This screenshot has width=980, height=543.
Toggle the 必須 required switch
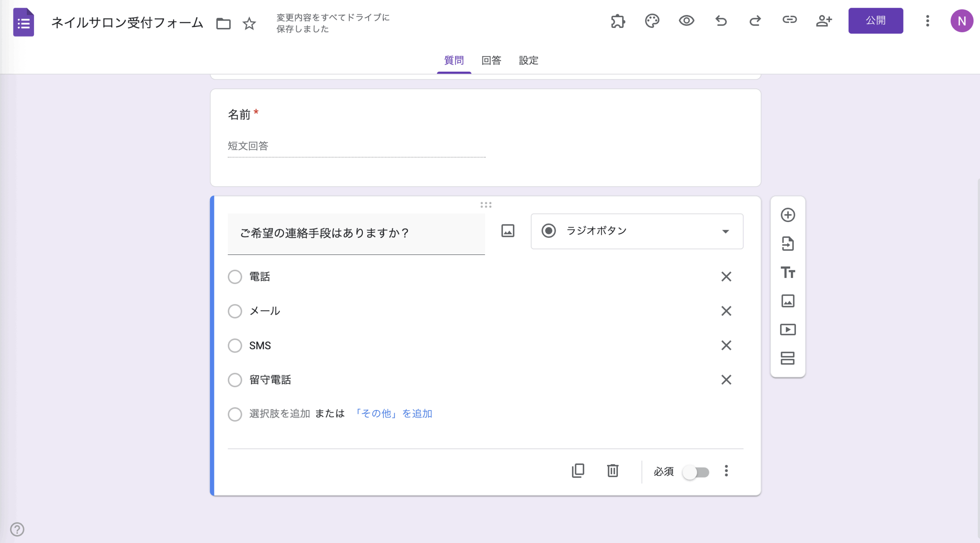click(696, 472)
